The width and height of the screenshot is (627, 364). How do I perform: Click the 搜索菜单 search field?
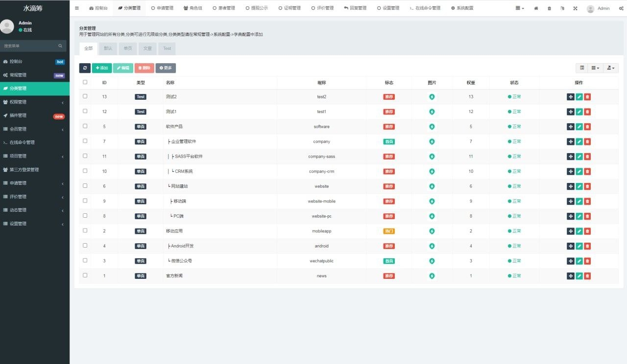click(30, 46)
